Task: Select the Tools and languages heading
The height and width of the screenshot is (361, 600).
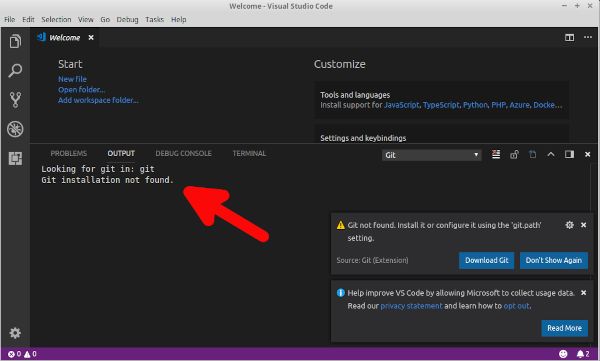Action: [355, 95]
